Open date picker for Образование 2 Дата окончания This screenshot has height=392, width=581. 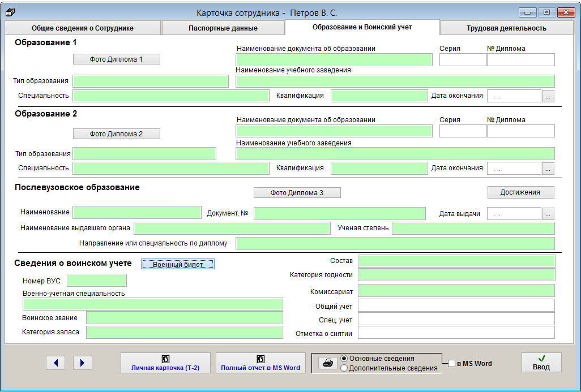548,169
